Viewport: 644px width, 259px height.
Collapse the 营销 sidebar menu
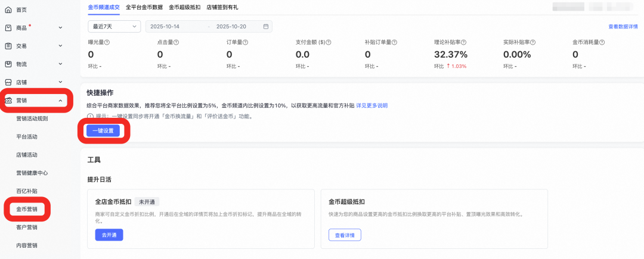pyautogui.click(x=60, y=101)
